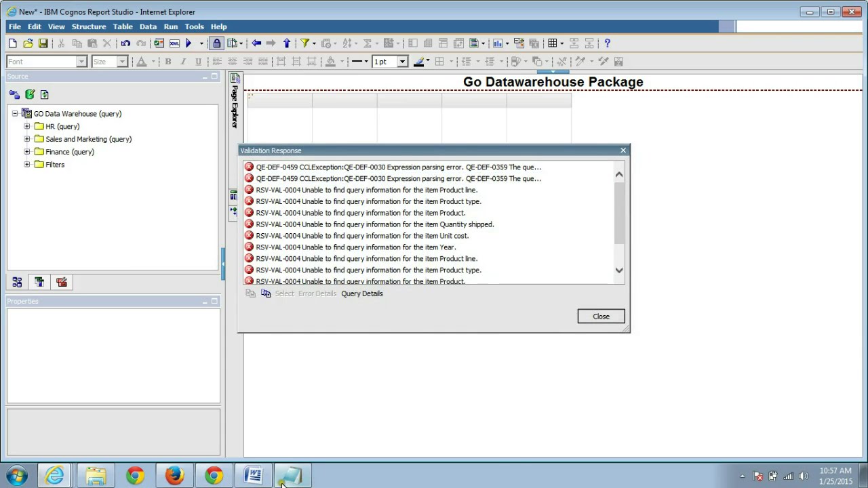The width and height of the screenshot is (868, 488).
Task: Open the Data menu
Action: 148,26
